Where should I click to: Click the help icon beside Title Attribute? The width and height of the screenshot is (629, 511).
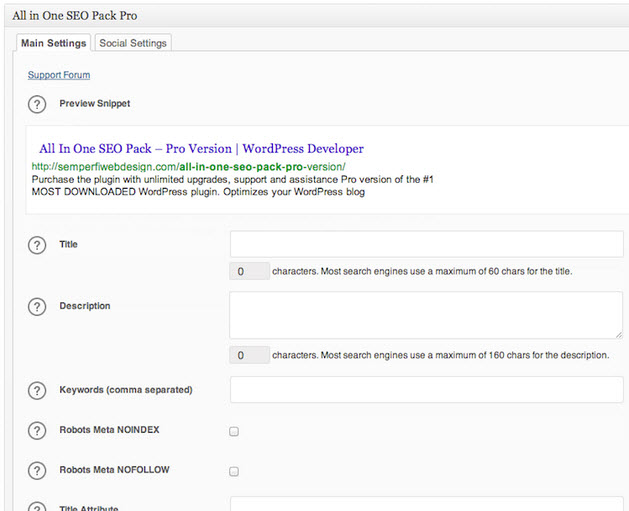coord(37,506)
